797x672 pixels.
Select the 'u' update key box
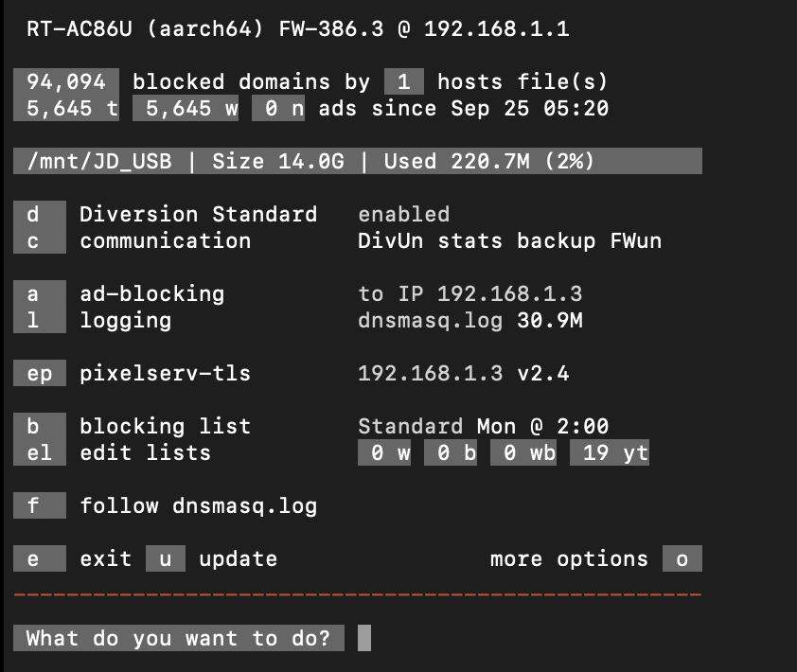[166, 558]
